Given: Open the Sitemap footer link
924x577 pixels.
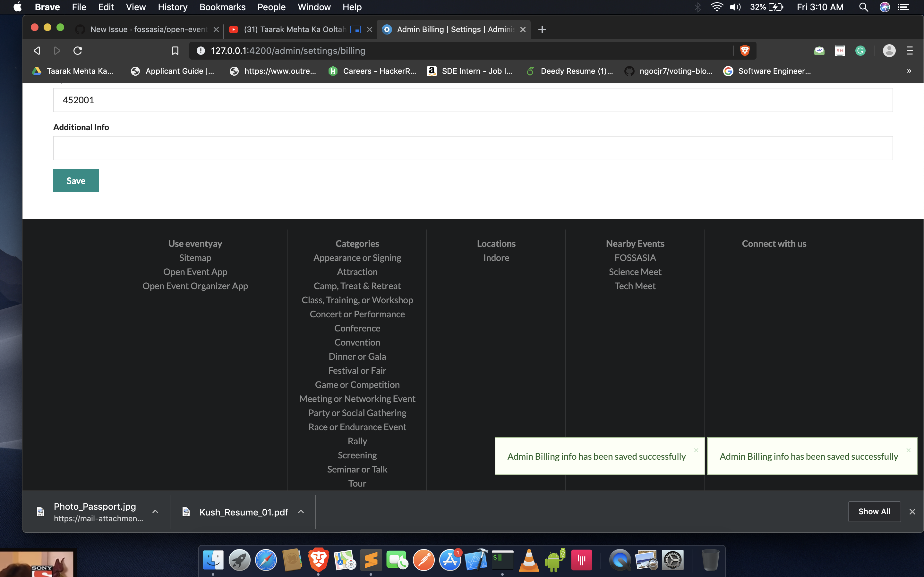Looking at the screenshot, I should [195, 258].
